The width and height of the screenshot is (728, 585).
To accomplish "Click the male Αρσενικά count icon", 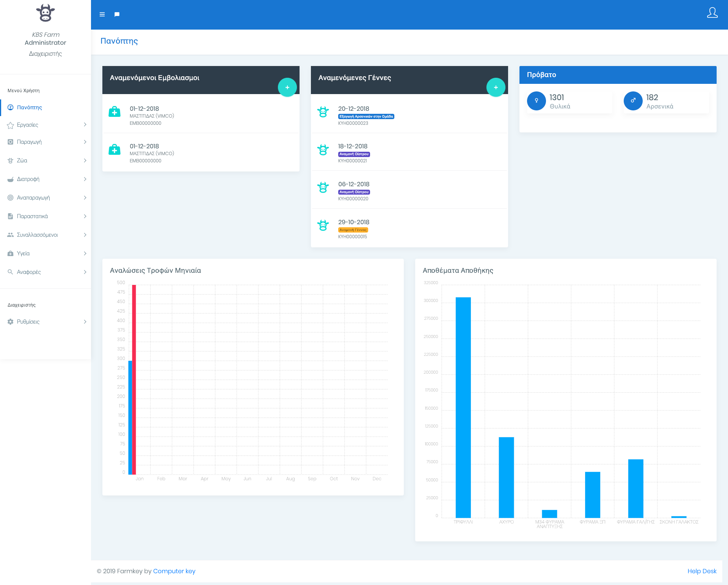I will [x=633, y=101].
